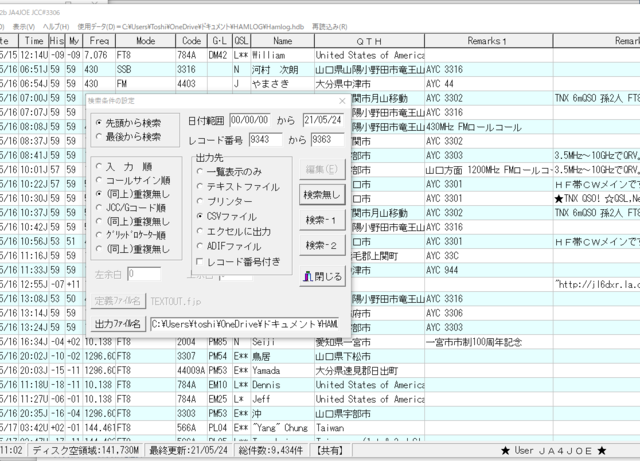
Task: Click status bar 最終更新:21/05/24 entry
Action: (x=189, y=450)
